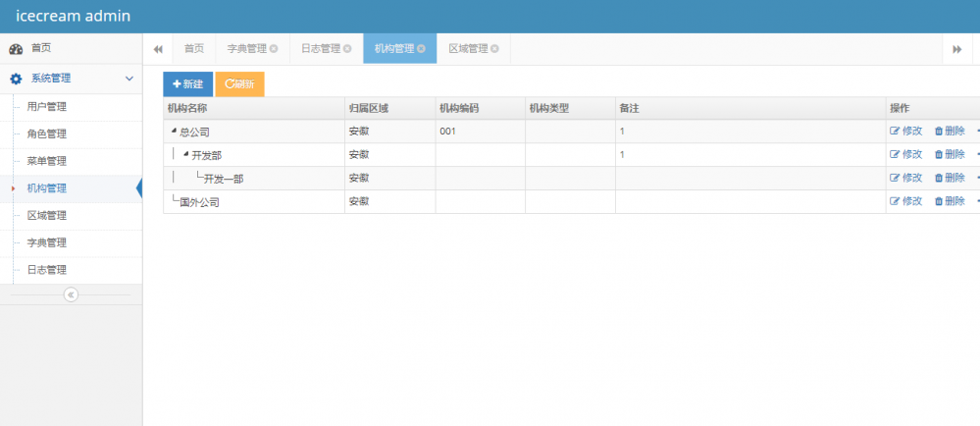Screen dimensions: 980x426
Task: Select the 国外公司 row name
Action: 199,202
